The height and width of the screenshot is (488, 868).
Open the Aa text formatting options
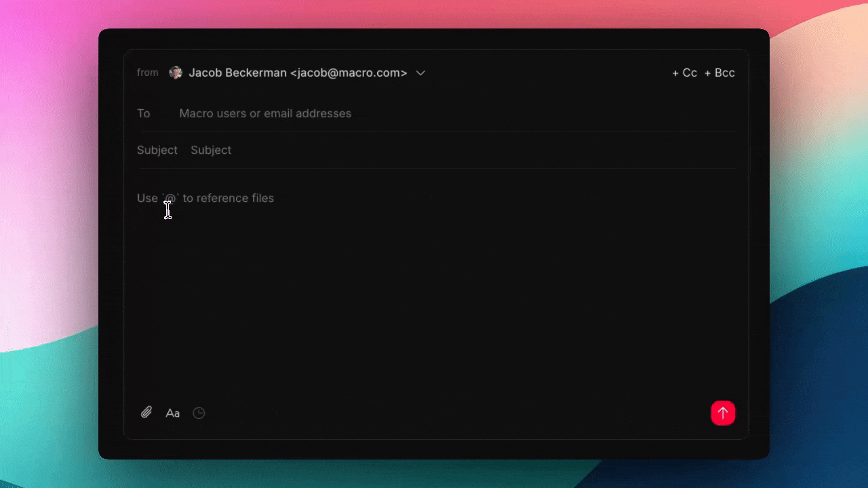(x=173, y=413)
